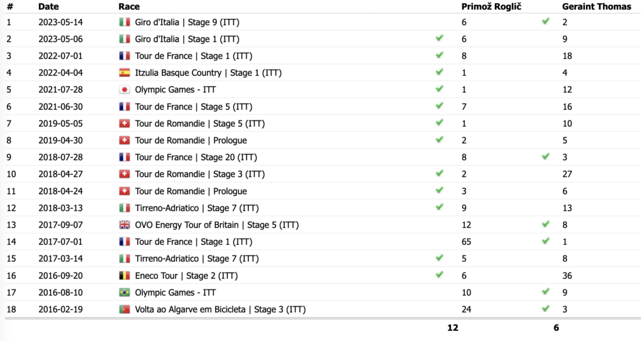This screenshot has width=644, height=341.
Task: Click the Japanese flag beside 2021 Olympic Games
Action: point(125,90)
